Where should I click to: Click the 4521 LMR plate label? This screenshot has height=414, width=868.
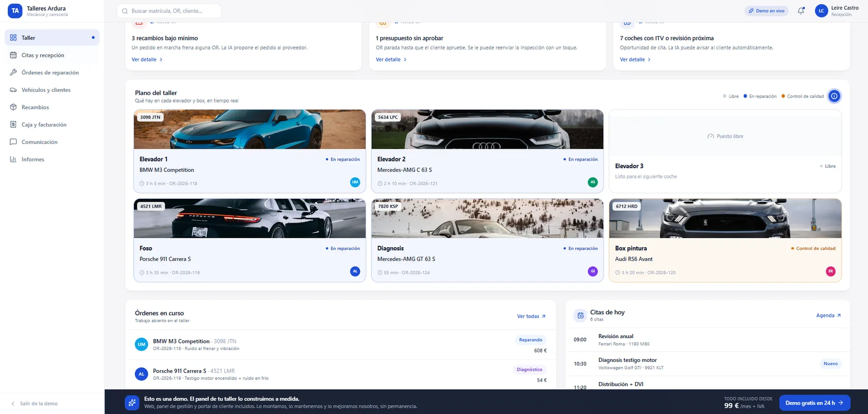[x=151, y=206]
